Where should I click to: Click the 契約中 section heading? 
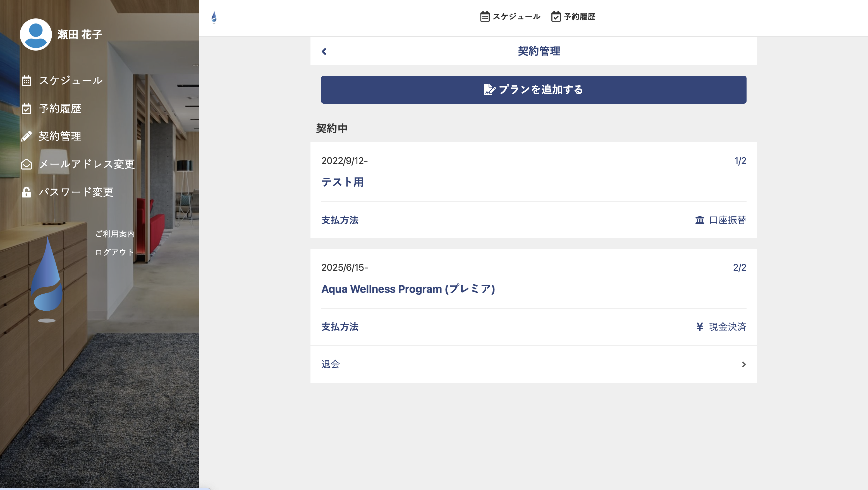(332, 129)
